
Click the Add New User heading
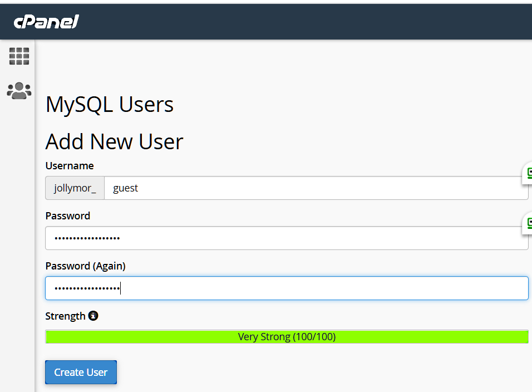point(114,141)
